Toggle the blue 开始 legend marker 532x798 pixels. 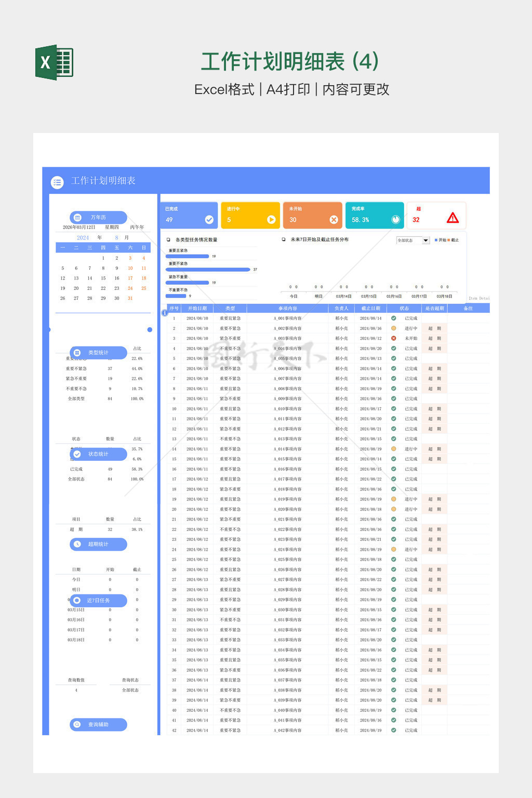point(436,240)
